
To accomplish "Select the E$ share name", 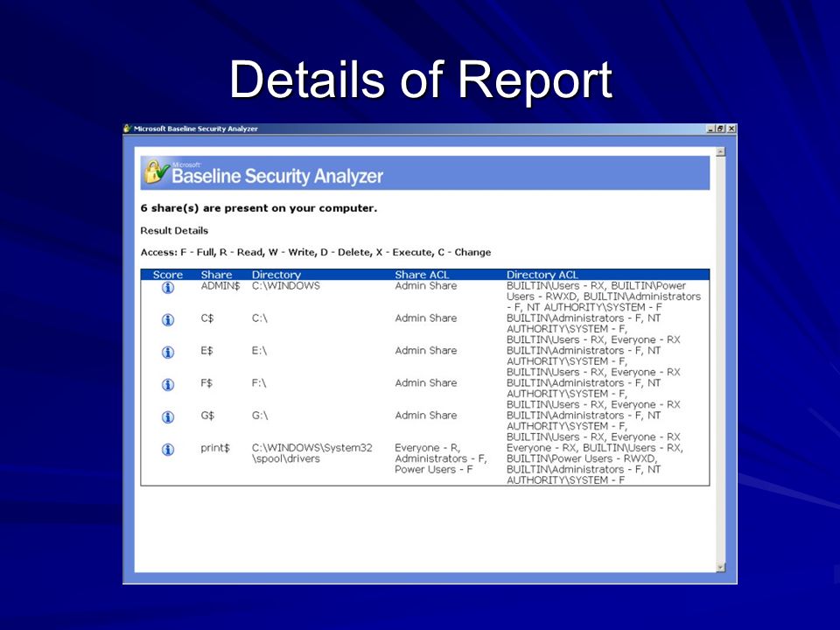I will (206, 351).
